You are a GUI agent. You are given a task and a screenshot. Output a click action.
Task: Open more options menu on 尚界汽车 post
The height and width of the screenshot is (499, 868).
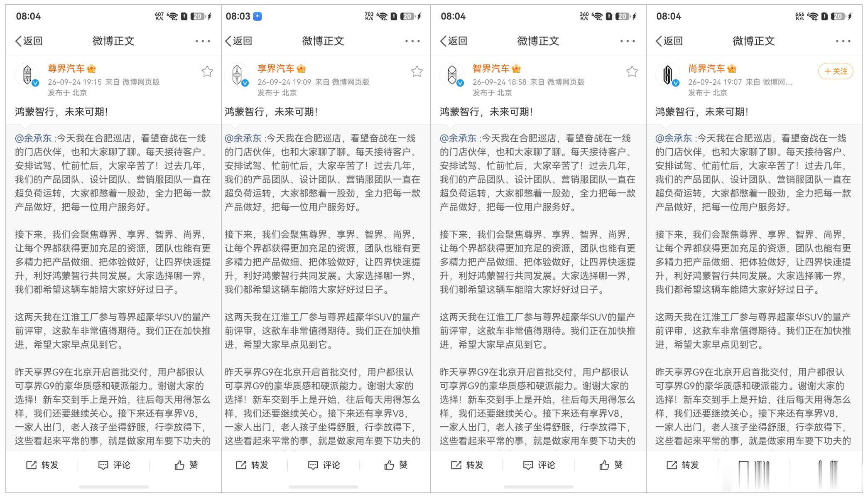click(x=843, y=41)
